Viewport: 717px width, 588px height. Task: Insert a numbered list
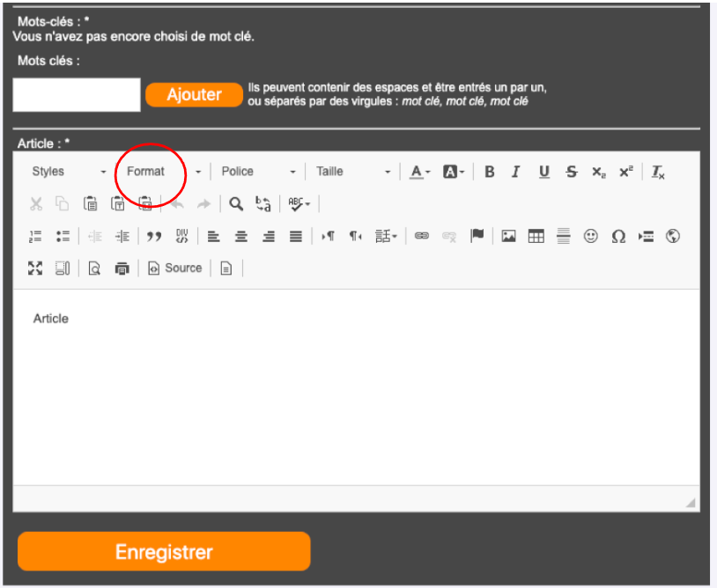[x=35, y=236]
